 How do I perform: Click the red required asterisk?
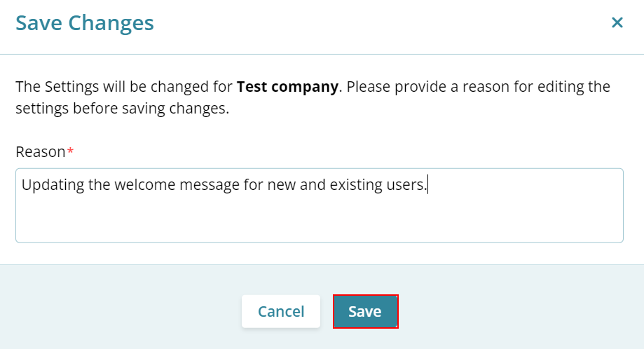point(70,150)
